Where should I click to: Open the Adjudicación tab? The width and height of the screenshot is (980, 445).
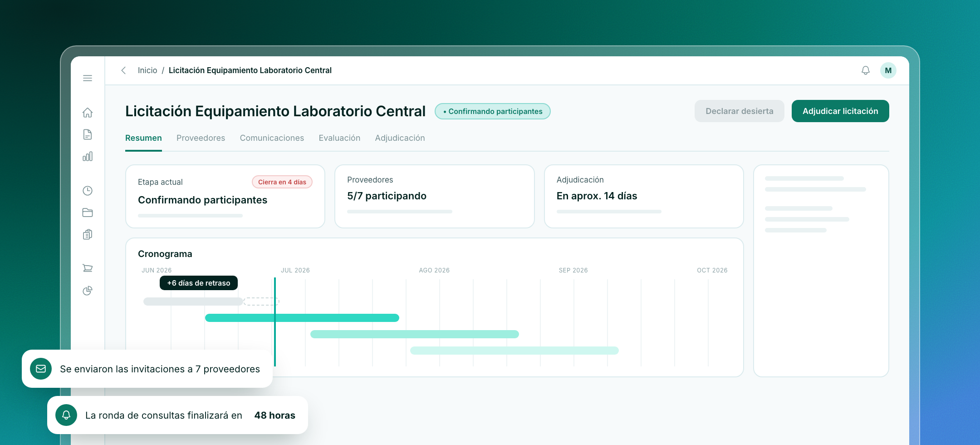400,138
